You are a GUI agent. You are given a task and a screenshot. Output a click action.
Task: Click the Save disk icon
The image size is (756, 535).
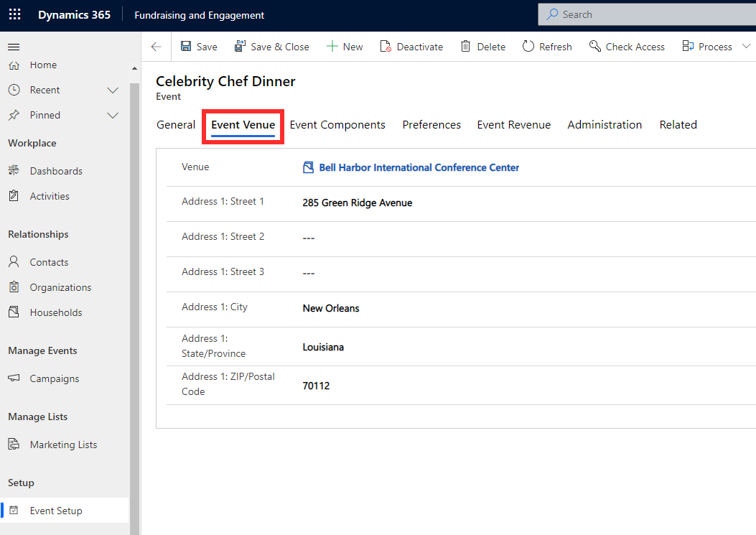pyautogui.click(x=186, y=46)
